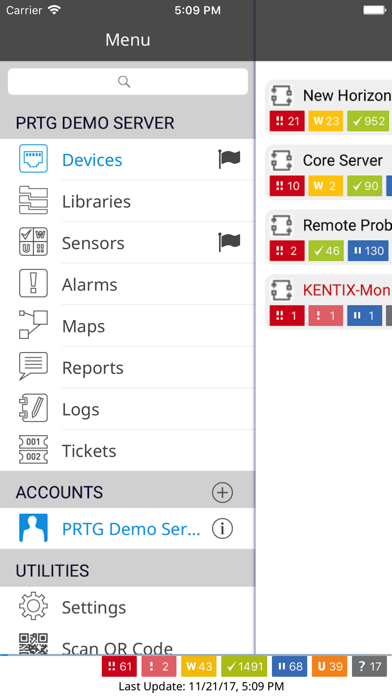Filter by 2 acknowledged sensors in status bar
Image resolution: width=392 pixels, height=696 pixels.
pyautogui.click(x=159, y=666)
